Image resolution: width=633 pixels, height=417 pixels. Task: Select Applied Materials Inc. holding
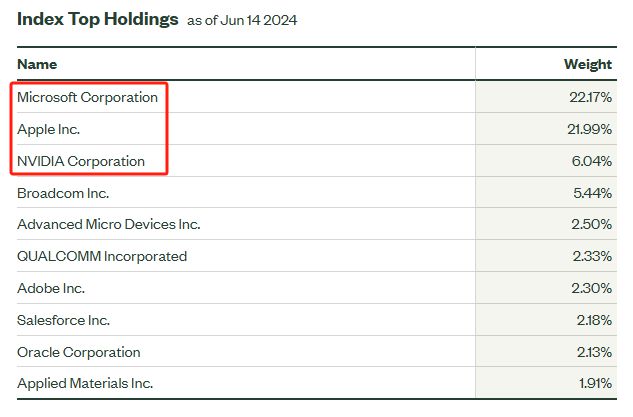[85, 383]
